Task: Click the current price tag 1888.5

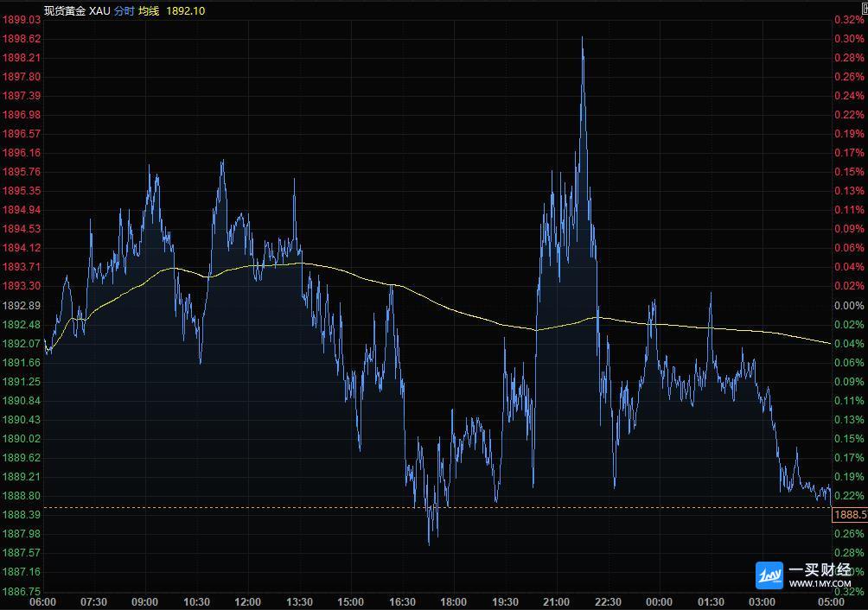Action: (x=850, y=515)
